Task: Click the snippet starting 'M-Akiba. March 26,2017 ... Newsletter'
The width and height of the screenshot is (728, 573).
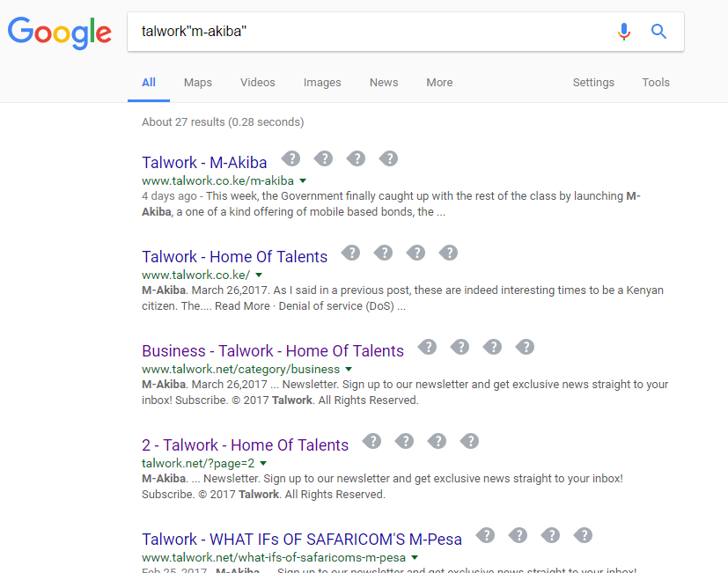Action: [405, 393]
